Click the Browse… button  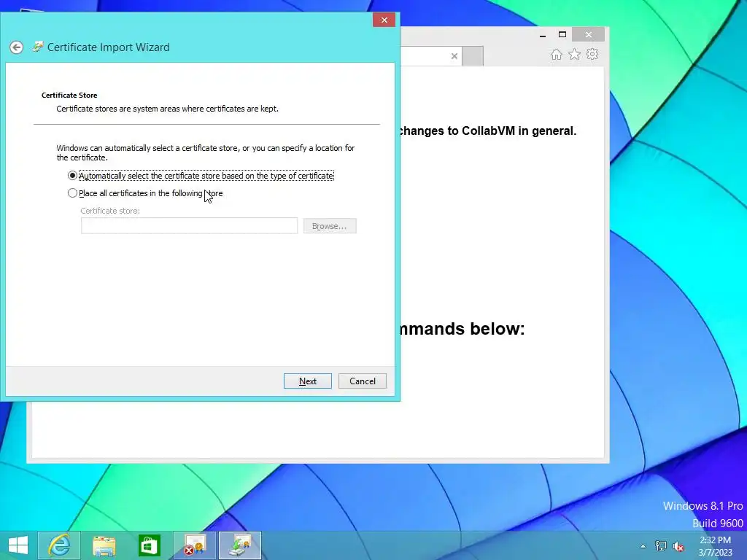[x=330, y=226]
